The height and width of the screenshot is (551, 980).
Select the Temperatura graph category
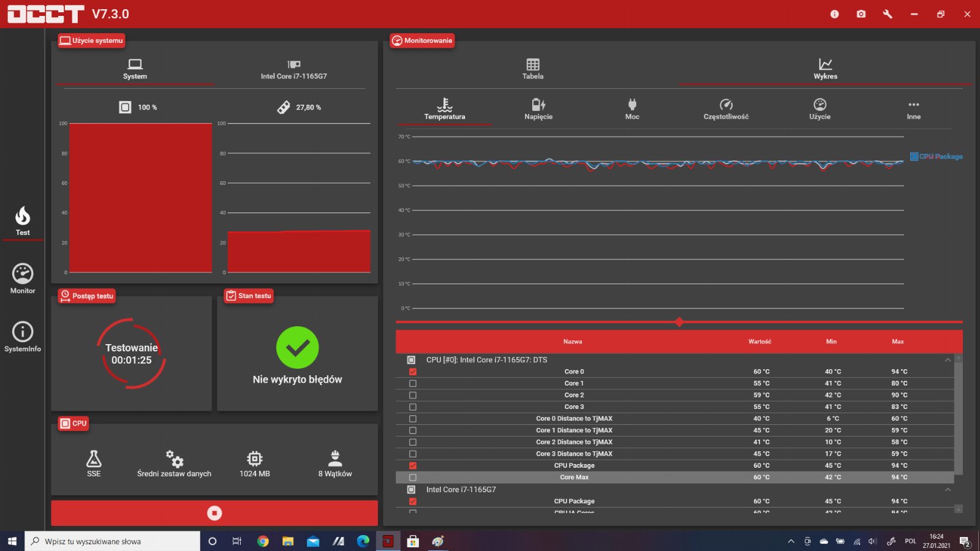click(445, 108)
